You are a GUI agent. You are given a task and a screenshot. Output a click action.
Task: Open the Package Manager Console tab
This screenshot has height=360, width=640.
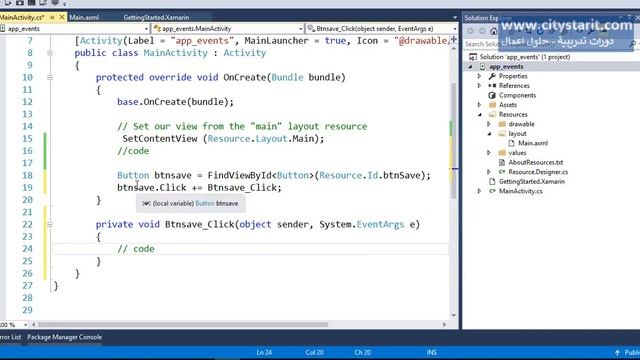coord(64,337)
